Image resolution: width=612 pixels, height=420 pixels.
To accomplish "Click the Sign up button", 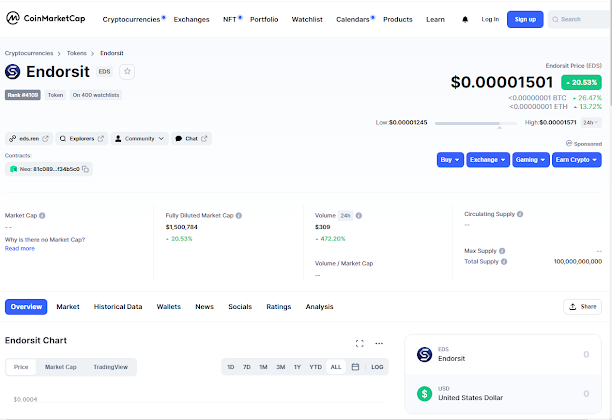I will click(x=524, y=19).
